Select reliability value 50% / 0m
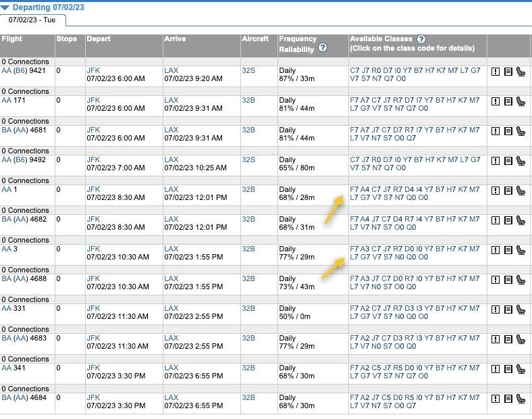532x419 pixels. [295, 316]
